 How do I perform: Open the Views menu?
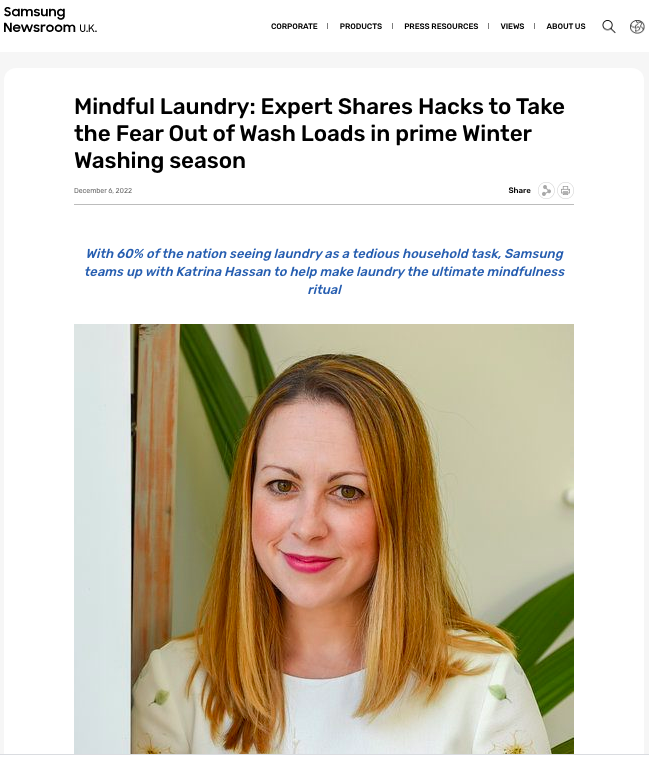coord(512,26)
